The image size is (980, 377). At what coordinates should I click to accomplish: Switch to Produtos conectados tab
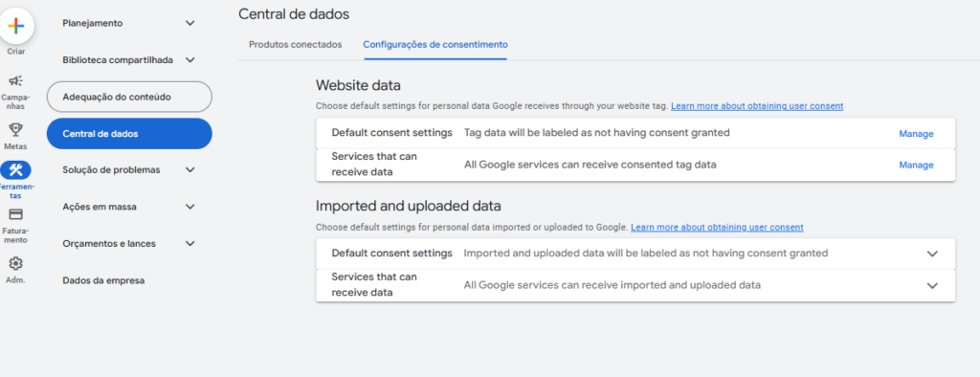296,45
